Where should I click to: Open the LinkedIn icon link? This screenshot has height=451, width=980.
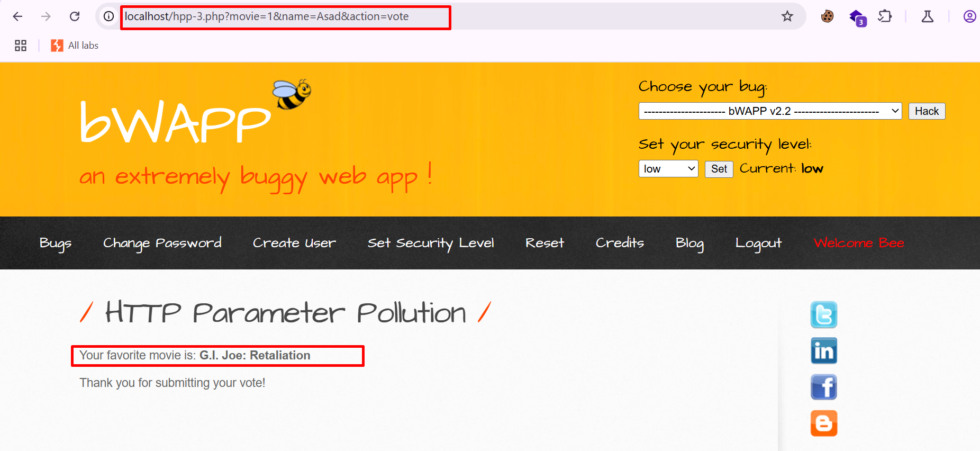(823, 351)
